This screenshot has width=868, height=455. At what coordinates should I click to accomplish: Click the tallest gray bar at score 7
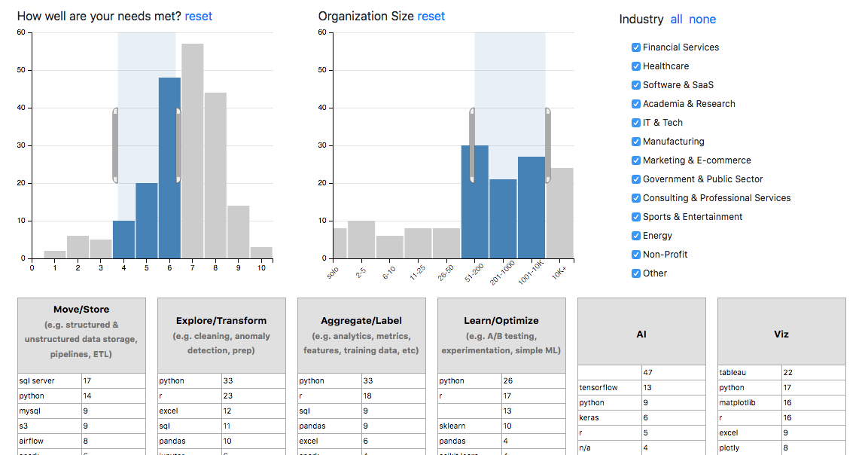click(193, 151)
